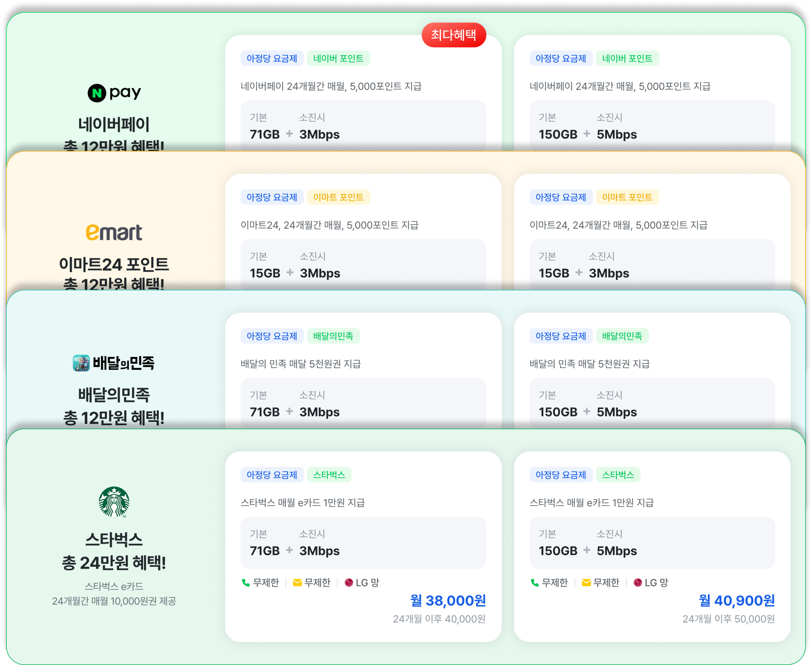Click 3Mbps value on right emart card

609,273
